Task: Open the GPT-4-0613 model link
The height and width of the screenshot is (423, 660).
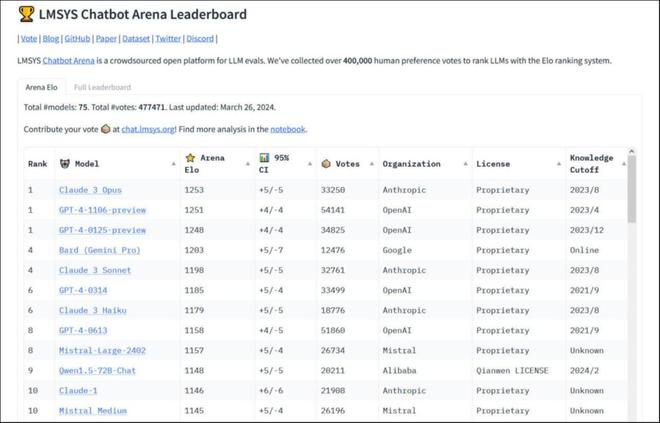Action: (83, 330)
